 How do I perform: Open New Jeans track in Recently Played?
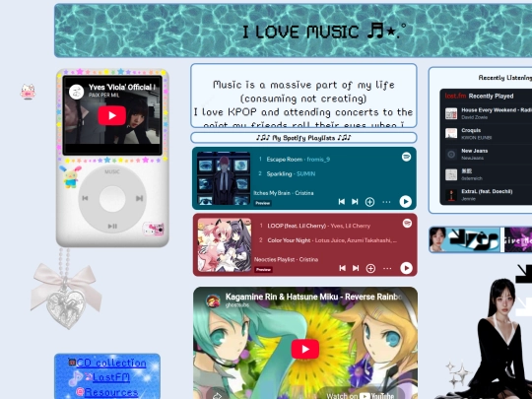[474, 151]
